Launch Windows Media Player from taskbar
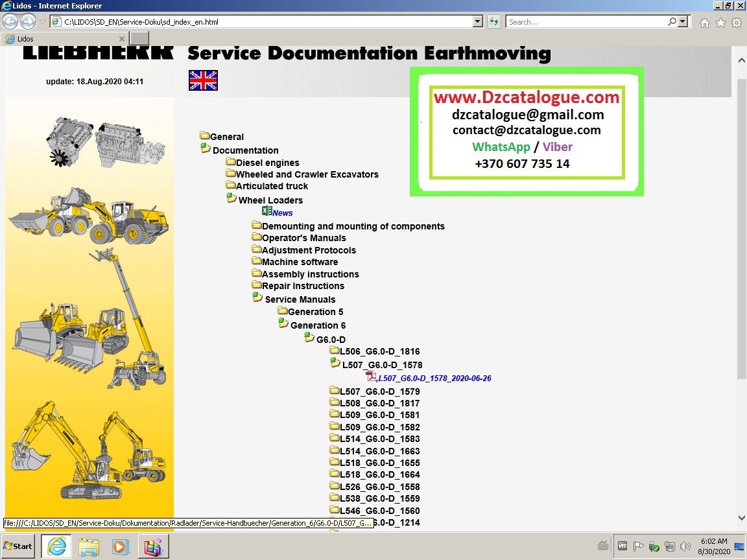 [x=121, y=546]
